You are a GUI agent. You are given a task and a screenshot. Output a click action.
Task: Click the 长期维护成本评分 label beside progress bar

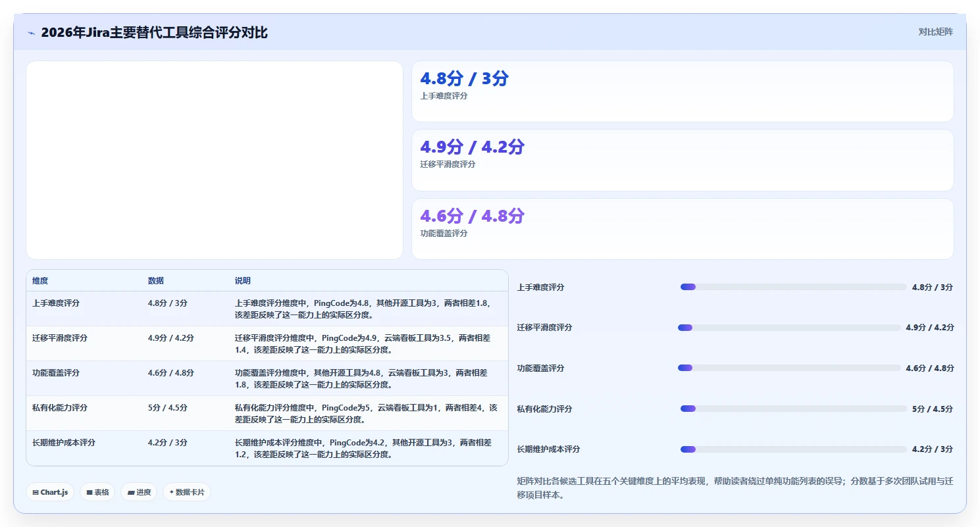click(x=549, y=449)
